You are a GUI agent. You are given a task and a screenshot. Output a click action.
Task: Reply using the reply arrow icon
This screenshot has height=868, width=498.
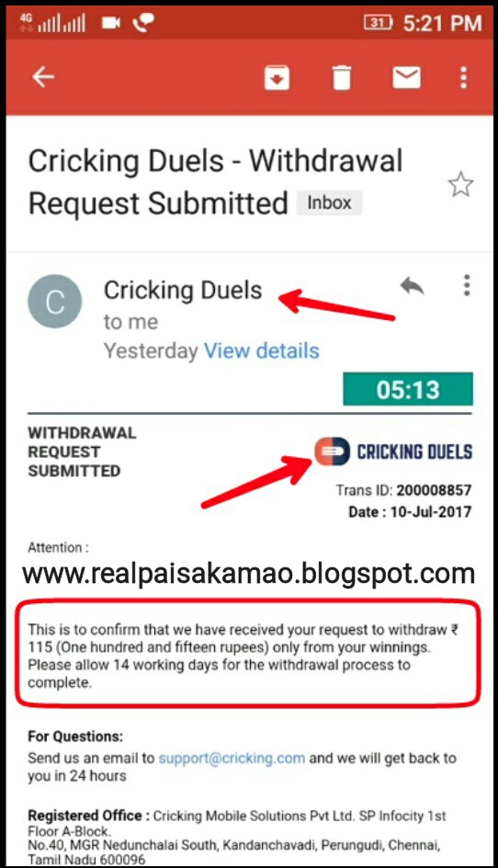[x=413, y=286]
